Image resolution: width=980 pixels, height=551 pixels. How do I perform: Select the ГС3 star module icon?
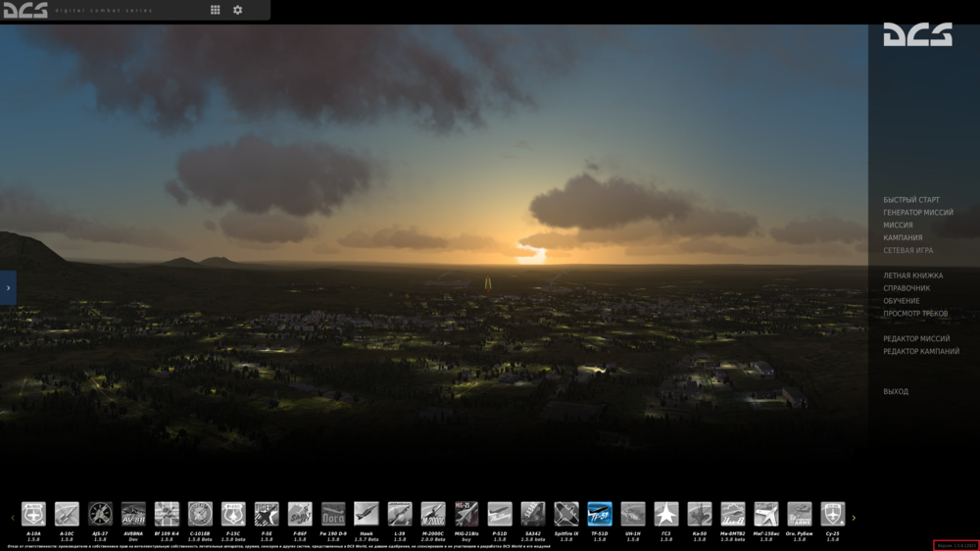pyautogui.click(x=666, y=514)
